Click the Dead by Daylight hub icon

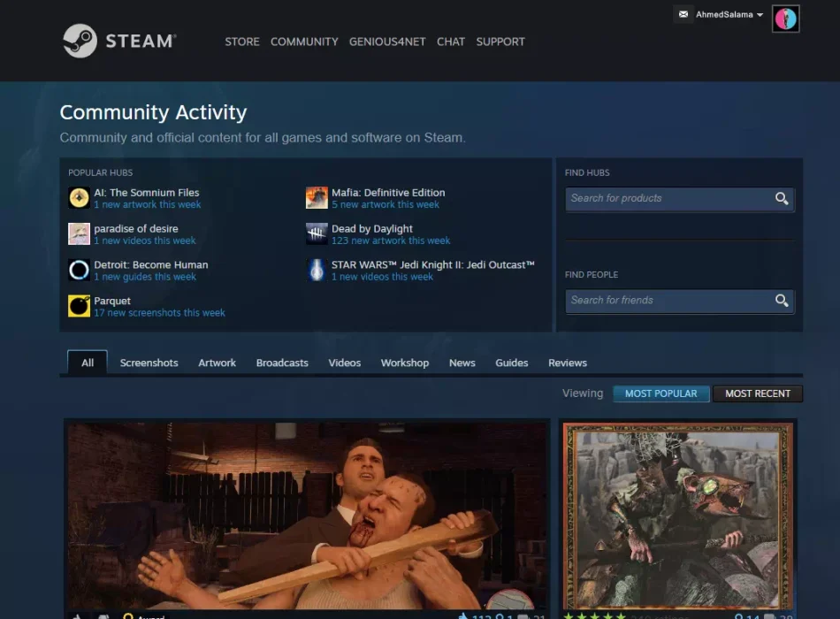point(317,233)
